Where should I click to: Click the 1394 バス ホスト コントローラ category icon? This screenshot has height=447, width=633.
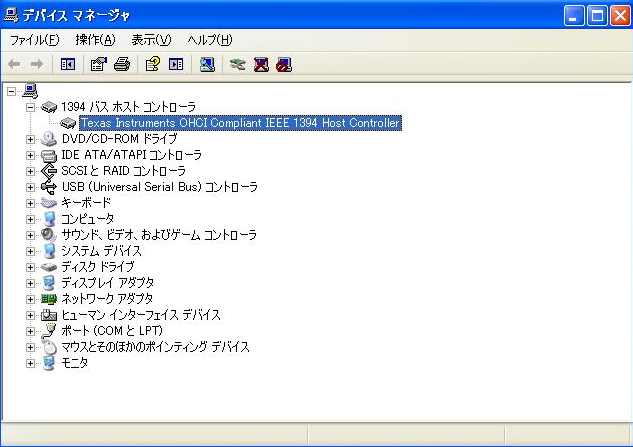(49, 107)
